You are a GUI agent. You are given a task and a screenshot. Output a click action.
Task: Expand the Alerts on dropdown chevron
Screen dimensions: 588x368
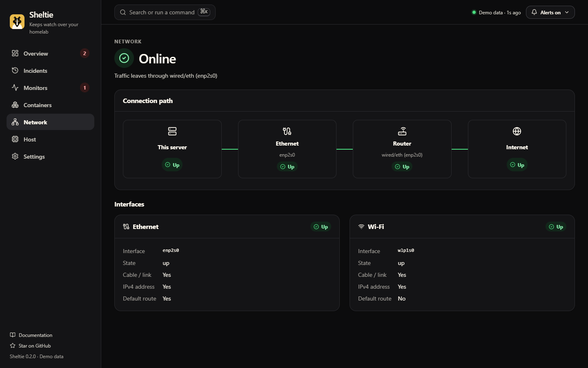tap(567, 12)
